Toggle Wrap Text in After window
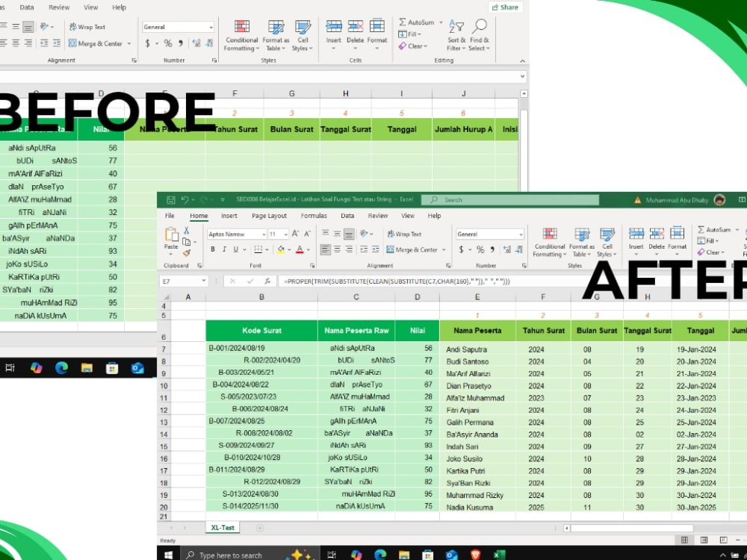 click(x=404, y=234)
